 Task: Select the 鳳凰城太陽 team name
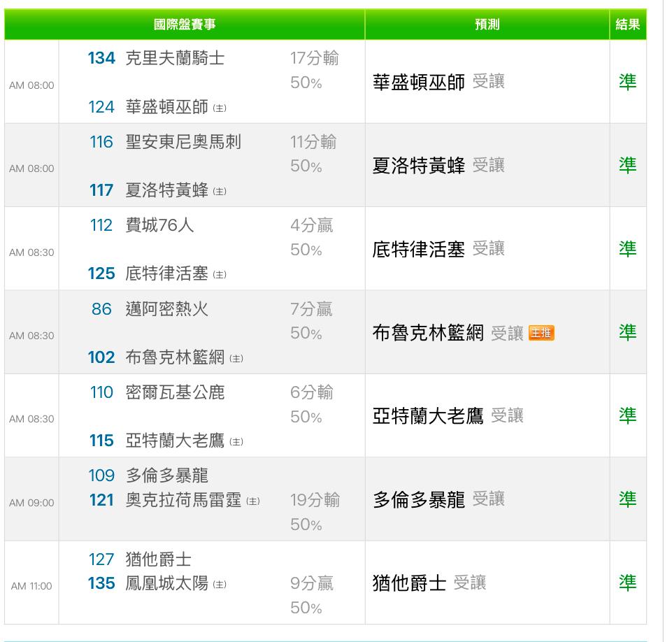166,583
